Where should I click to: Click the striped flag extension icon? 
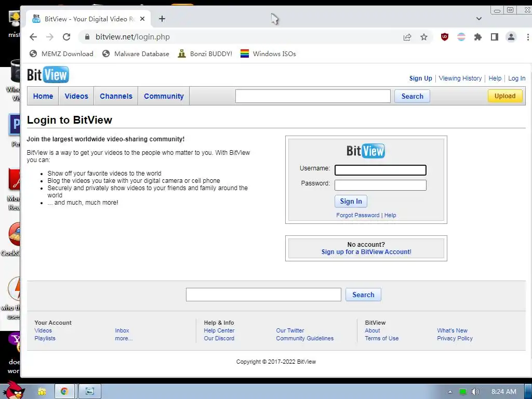[x=461, y=37]
